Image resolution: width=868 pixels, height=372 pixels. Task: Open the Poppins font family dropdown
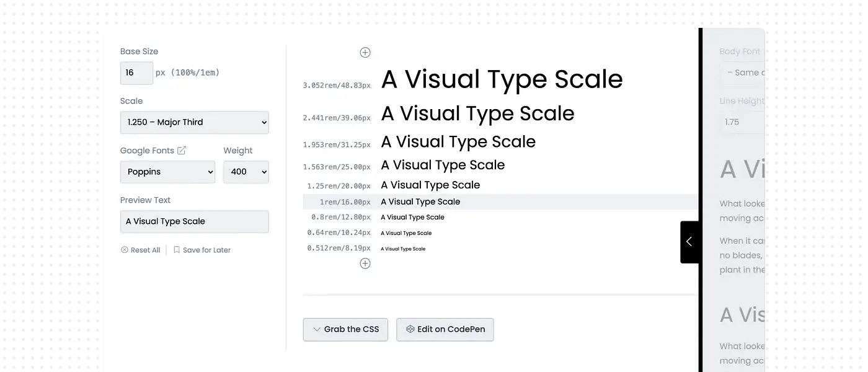tap(167, 172)
